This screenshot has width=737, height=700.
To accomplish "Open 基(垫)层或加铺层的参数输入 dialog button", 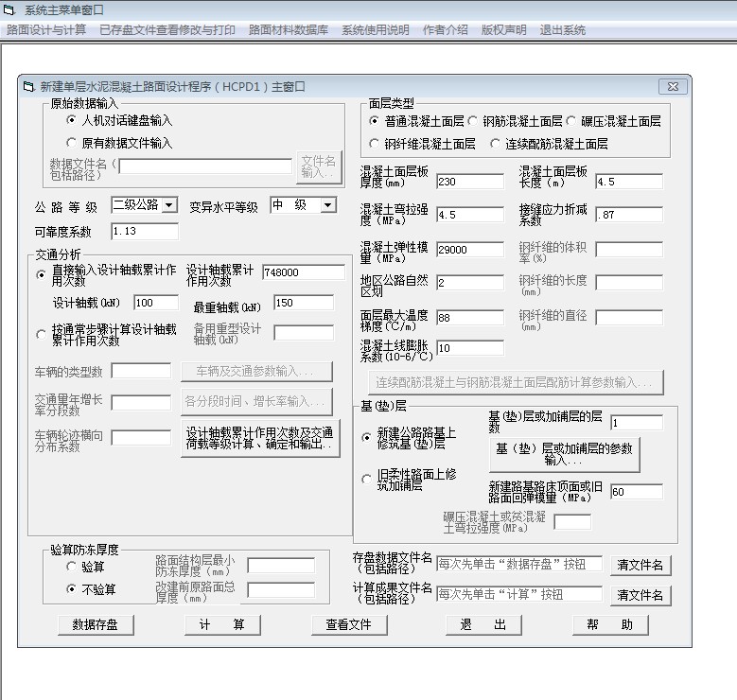I will [563, 454].
